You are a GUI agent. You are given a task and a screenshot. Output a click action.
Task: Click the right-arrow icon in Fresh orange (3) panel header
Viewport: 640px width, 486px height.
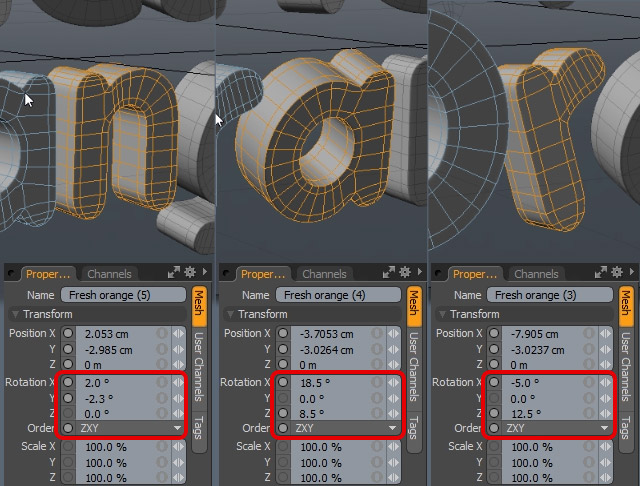pyautogui.click(x=632, y=272)
